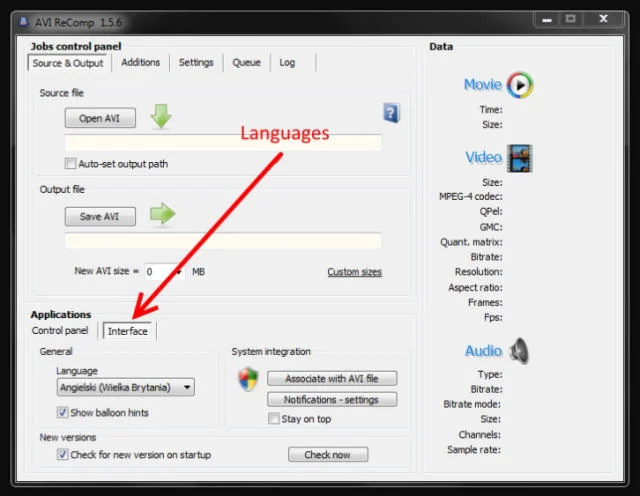640x496 pixels.
Task: Click the Windows shield icon
Action: (x=248, y=379)
